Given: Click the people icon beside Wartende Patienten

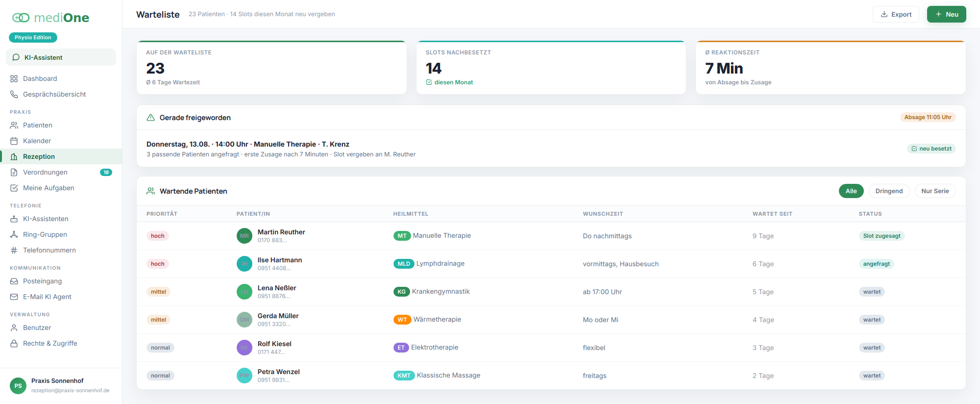Looking at the screenshot, I should point(151,191).
